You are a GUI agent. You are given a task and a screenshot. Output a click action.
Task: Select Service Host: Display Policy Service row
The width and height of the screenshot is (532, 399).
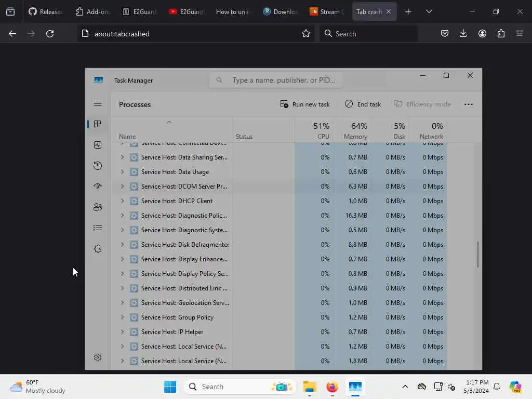click(279, 274)
